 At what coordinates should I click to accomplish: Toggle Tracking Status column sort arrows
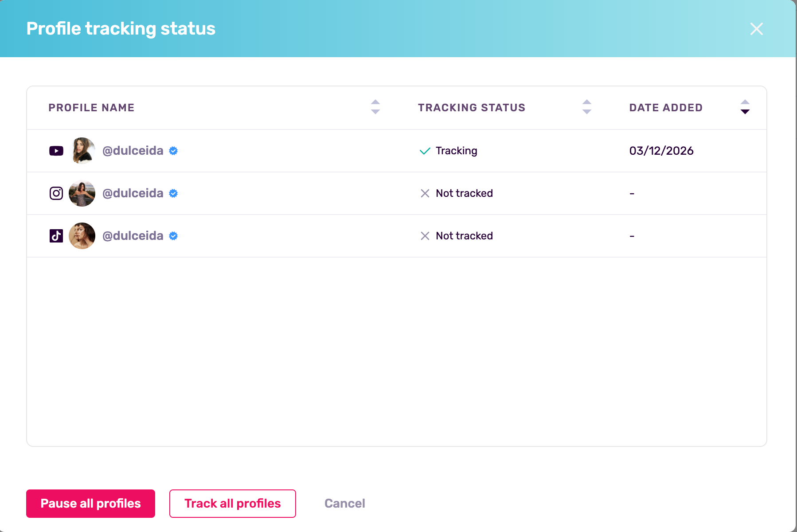pyautogui.click(x=586, y=107)
